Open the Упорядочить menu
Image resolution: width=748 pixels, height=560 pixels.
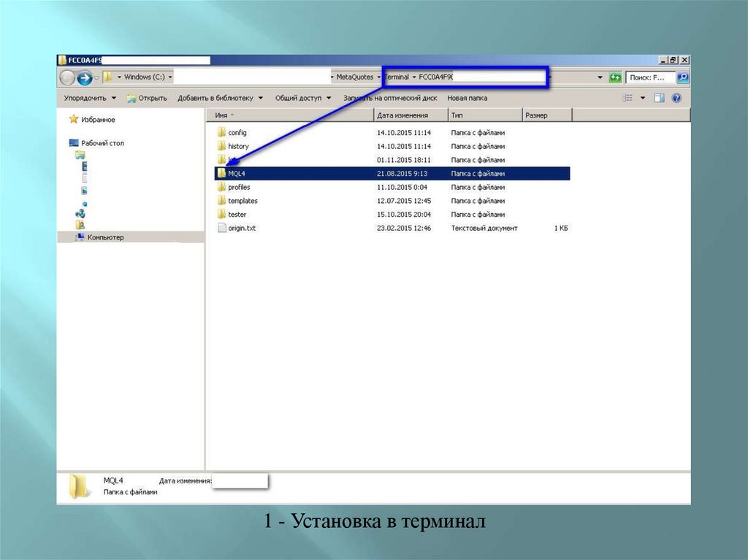[90, 99]
